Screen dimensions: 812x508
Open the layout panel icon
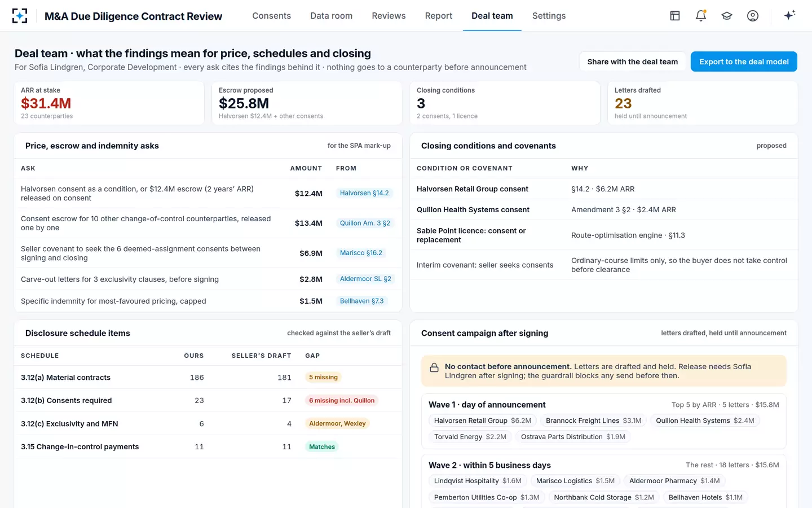coord(675,16)
